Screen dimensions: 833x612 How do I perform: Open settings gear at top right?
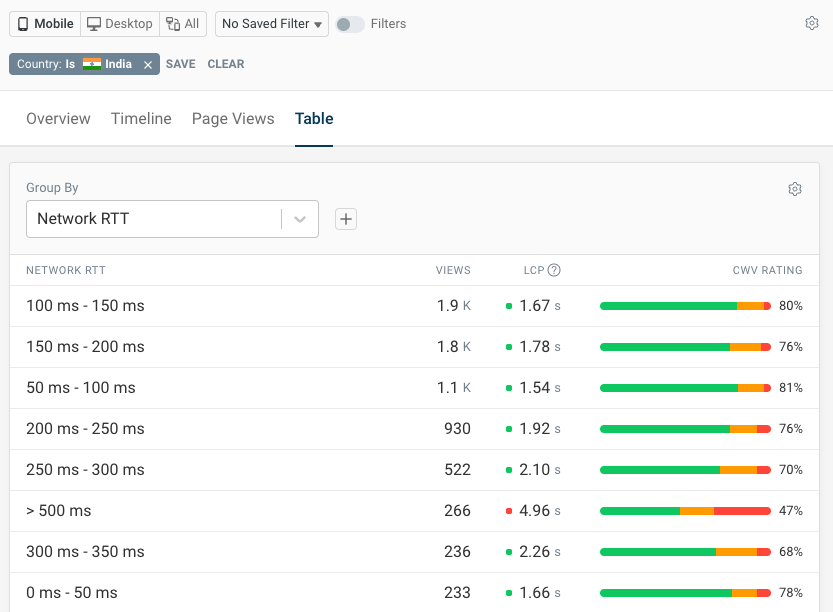coord(812,24)
